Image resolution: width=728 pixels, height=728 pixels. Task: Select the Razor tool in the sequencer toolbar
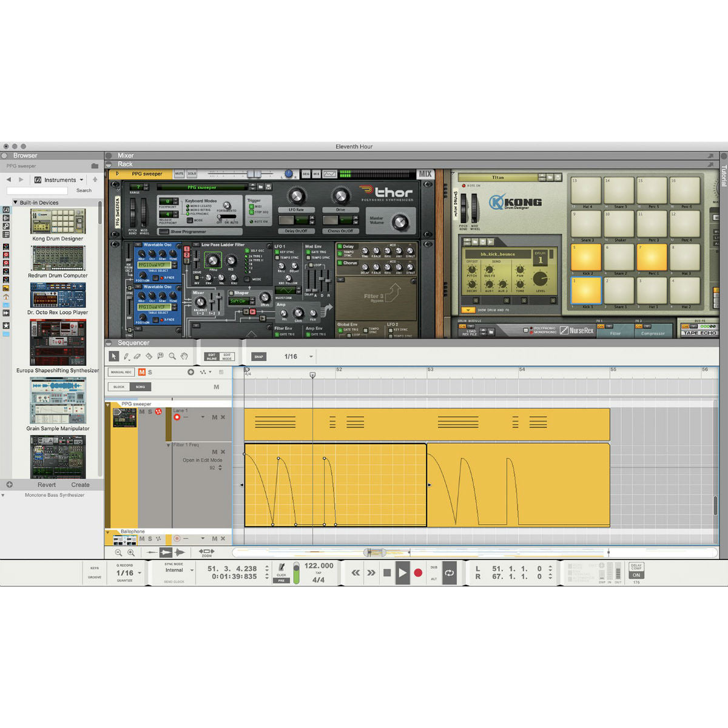148,356
